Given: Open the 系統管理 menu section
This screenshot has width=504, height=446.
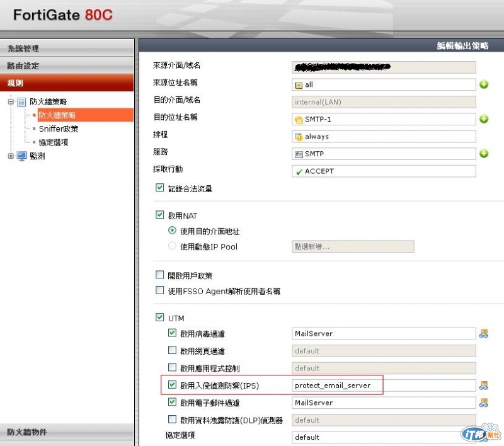Looking at the screenshot, I should [x=67, y=49].
